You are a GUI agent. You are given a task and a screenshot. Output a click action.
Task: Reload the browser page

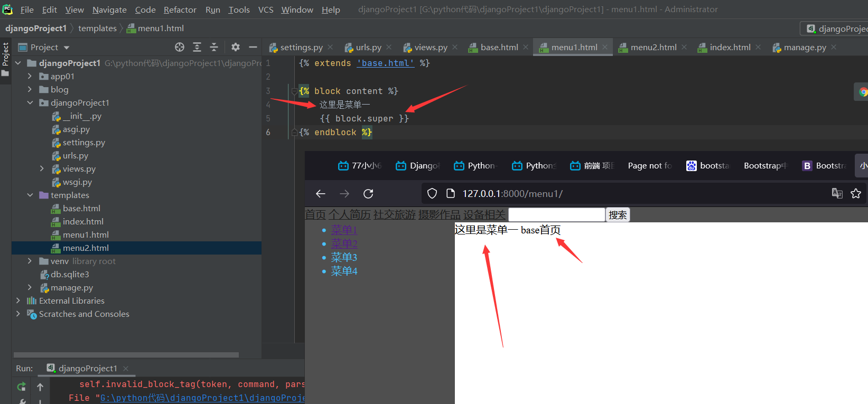click(368, 194)
